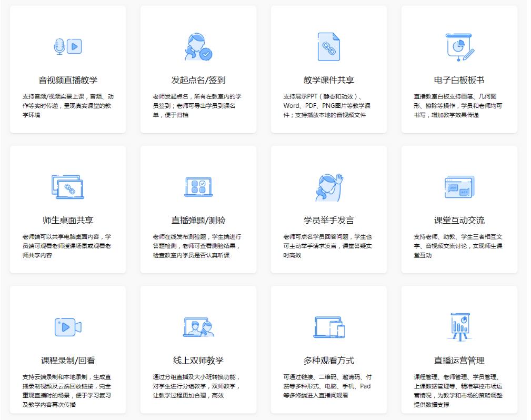Open the 电子白板板书 heading

459,80
